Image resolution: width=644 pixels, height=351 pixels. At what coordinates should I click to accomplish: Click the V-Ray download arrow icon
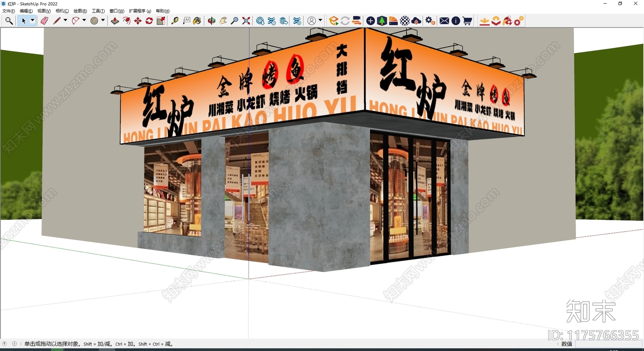[x=485, y=21]
